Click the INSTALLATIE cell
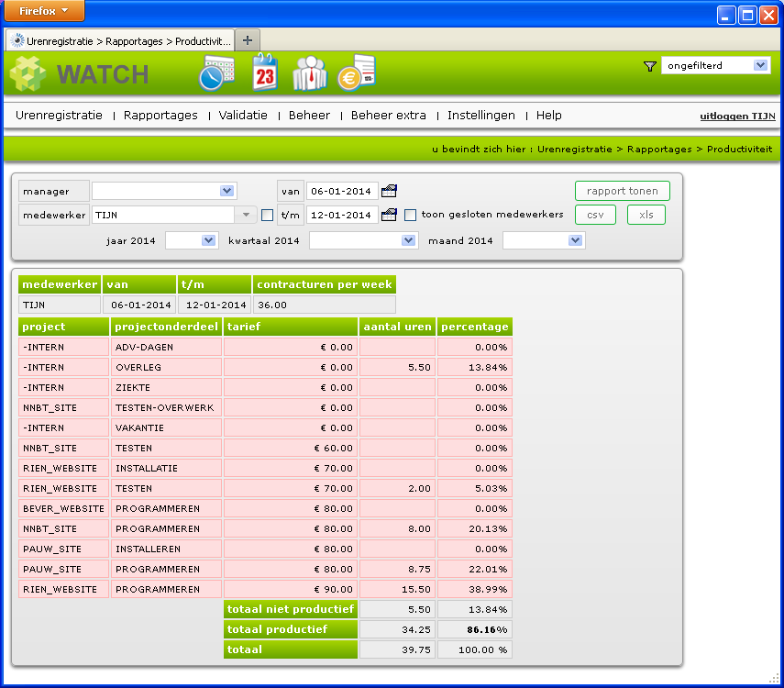784x688 pixels. (166, 469)
